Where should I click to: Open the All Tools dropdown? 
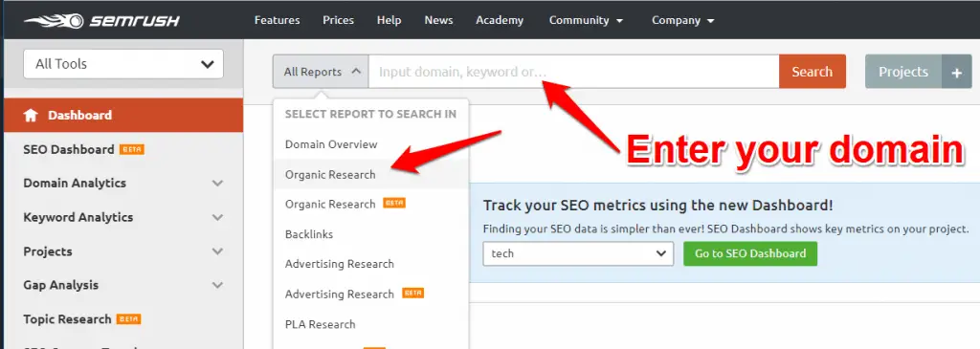point(123,64)
